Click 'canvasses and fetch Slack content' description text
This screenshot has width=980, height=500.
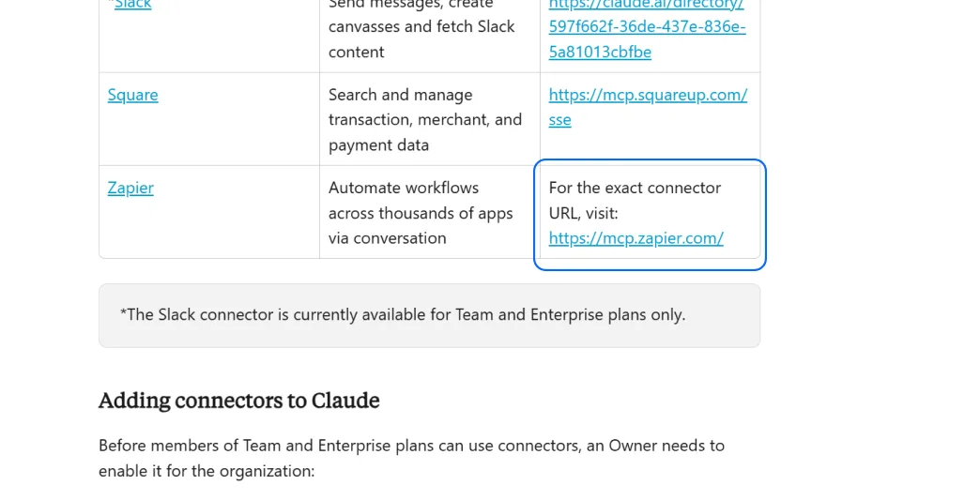(421, 38)
